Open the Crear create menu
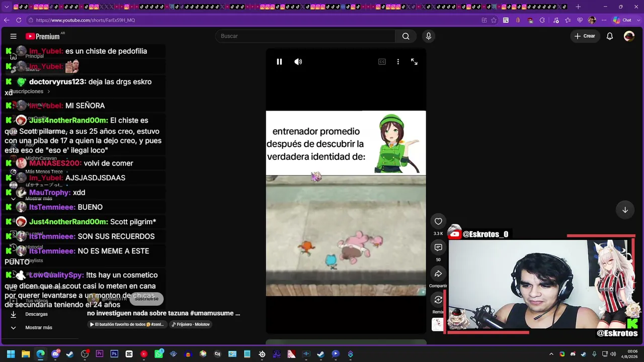The width and height of the screenshot is (644, 362). tap(585, 36)
